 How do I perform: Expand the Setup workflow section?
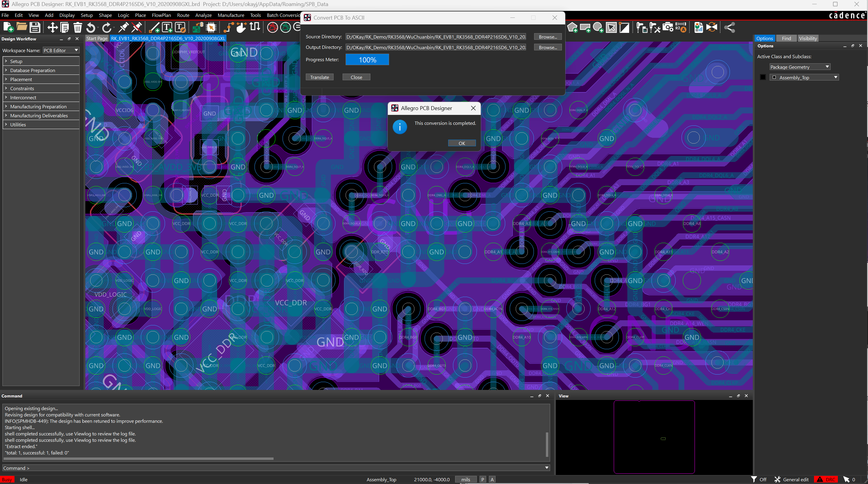(41, 61)
